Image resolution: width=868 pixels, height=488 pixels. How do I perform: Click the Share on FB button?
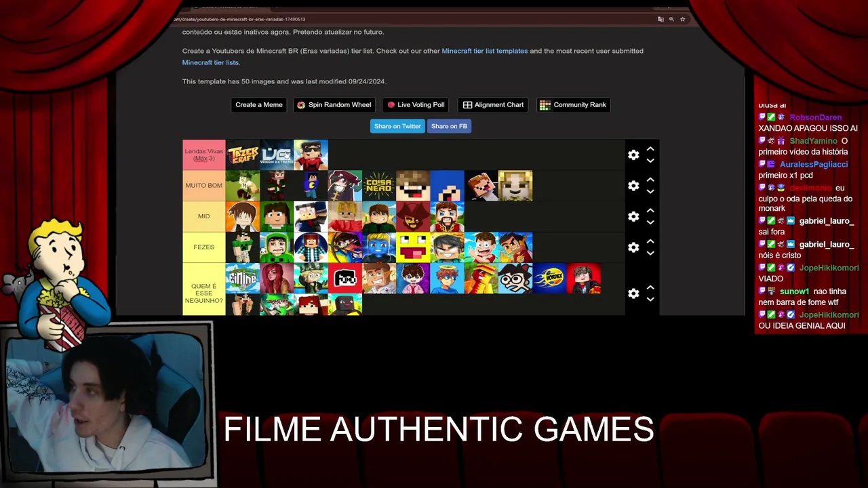[x=449, y=126]
